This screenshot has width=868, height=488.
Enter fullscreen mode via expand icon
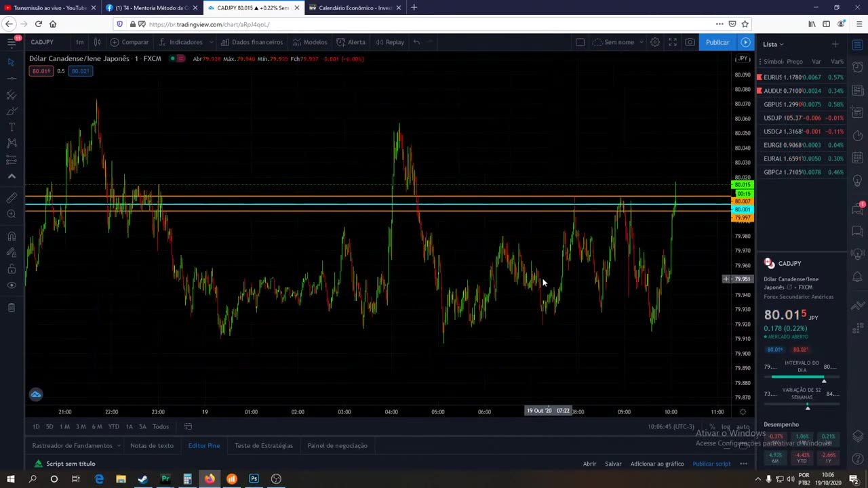673,42
